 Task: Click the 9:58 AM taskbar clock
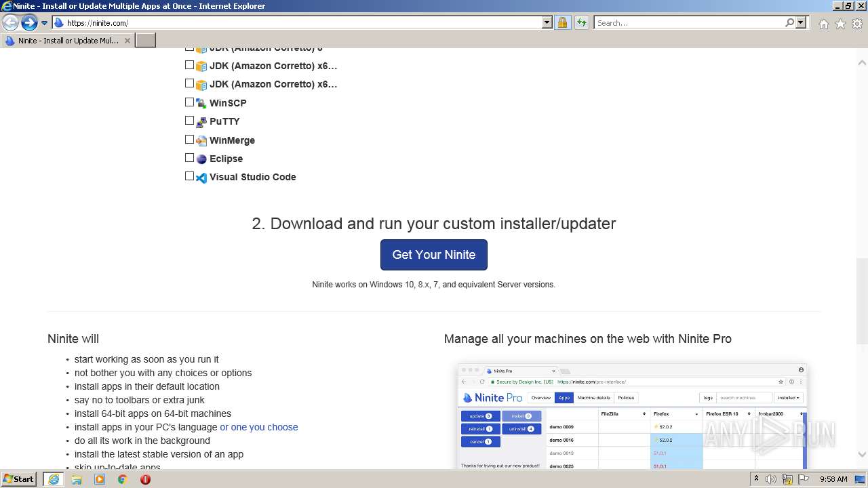click(833, 479)
